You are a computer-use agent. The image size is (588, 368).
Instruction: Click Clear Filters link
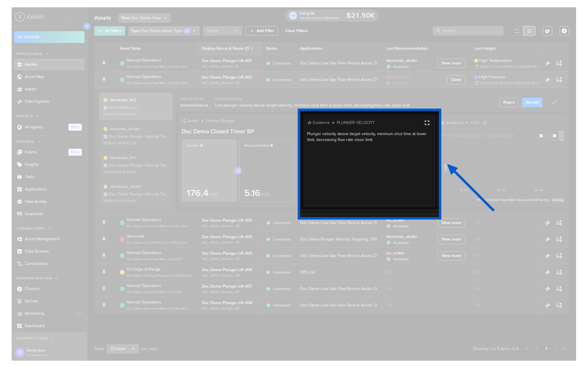(296, 31)
